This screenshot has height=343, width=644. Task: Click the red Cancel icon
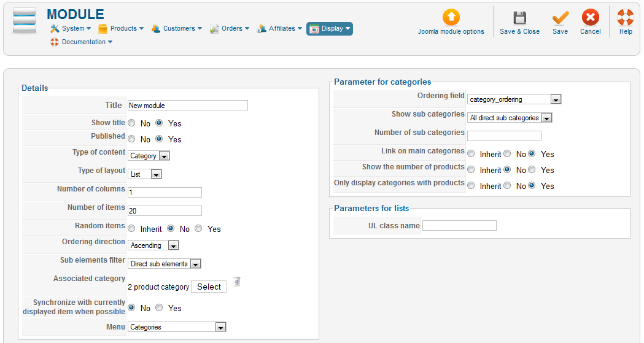(x=590, y=17)
